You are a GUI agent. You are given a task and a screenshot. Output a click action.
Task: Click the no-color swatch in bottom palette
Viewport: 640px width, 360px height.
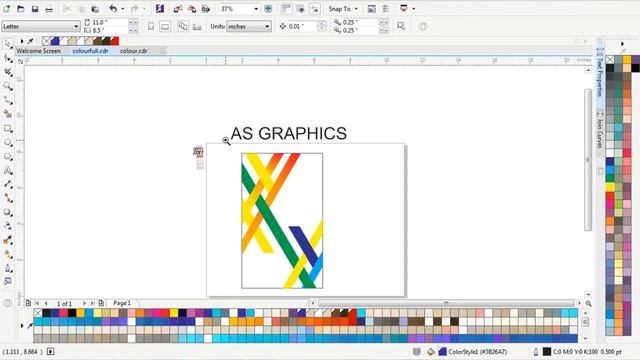(x=38, y=313)
